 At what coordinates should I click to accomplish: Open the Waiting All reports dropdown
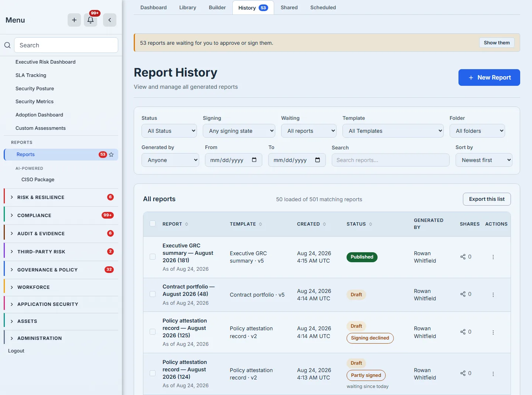[309, 131]
